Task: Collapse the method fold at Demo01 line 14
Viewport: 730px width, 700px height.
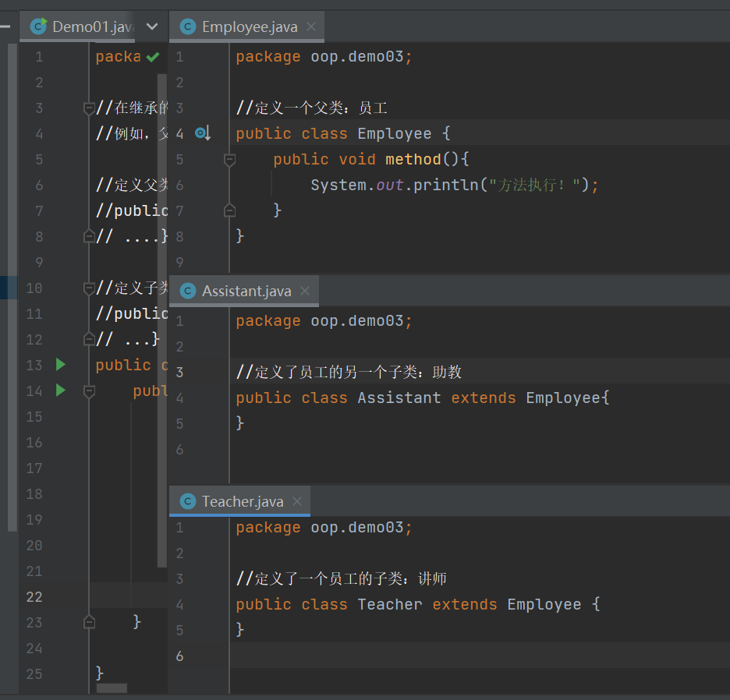Action: [x=89, y=391]
